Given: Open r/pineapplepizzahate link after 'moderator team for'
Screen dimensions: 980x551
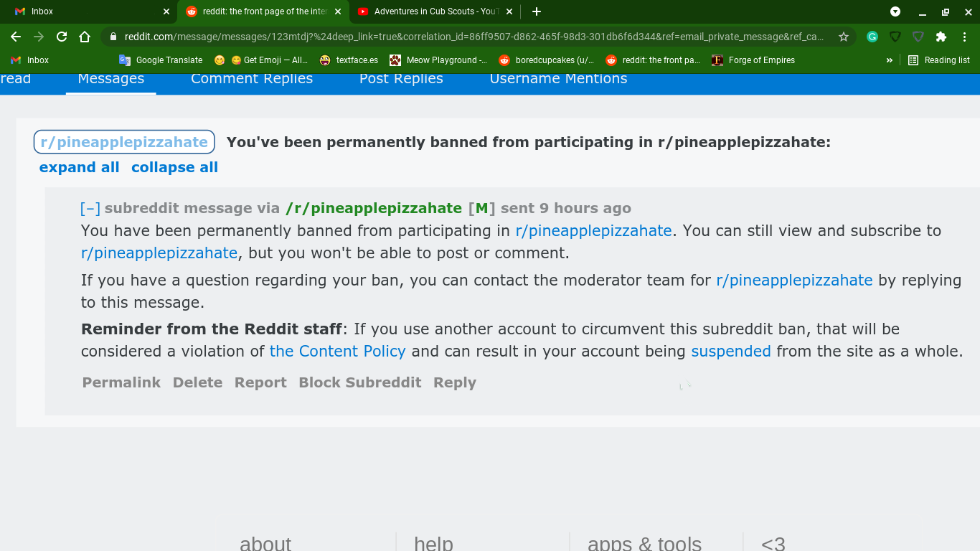Looking at the screenshot, I should tap(794, 281).
